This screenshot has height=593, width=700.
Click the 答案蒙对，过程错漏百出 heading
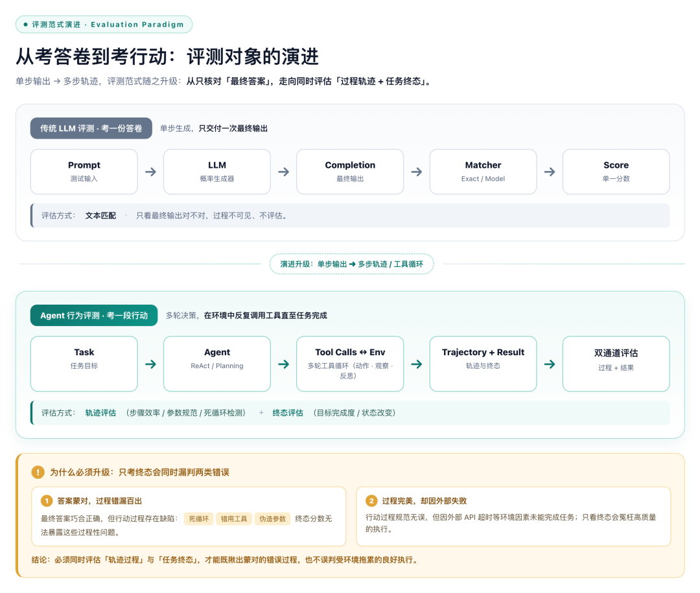tap(100, 500)
